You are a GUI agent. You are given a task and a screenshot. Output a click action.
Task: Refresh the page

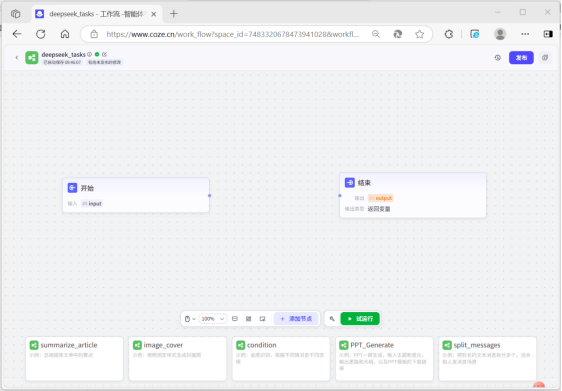pyautogui.click(x=41, y=34)
